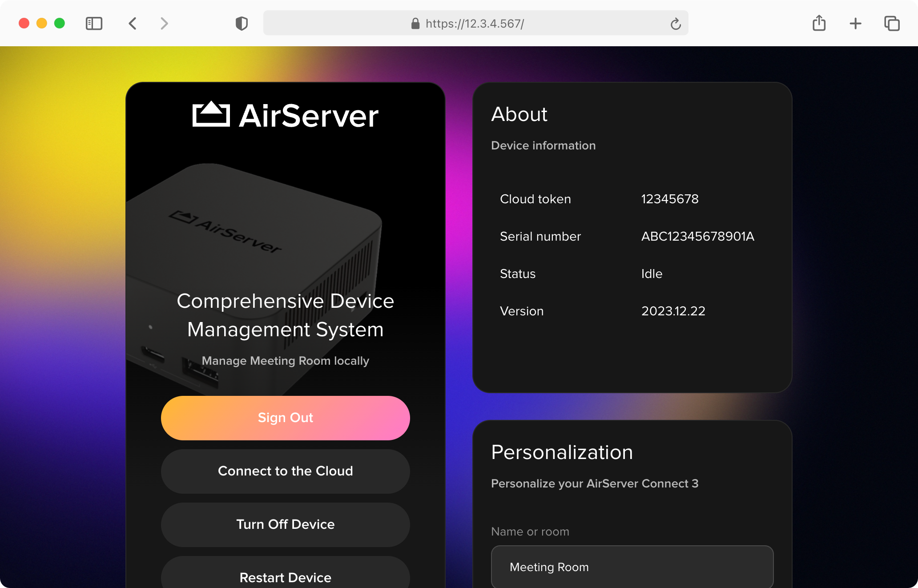Image resolution: width=918 pixels, height=588 pixels.
Task: Click the Name or room input field
Action: (632, 567)
